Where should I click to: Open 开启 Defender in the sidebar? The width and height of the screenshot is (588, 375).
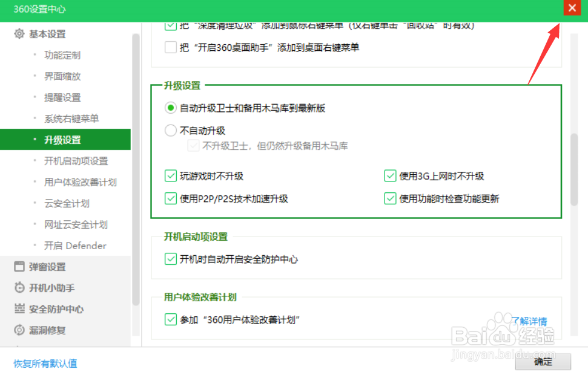pyautogui.click(x=75, y=246)
